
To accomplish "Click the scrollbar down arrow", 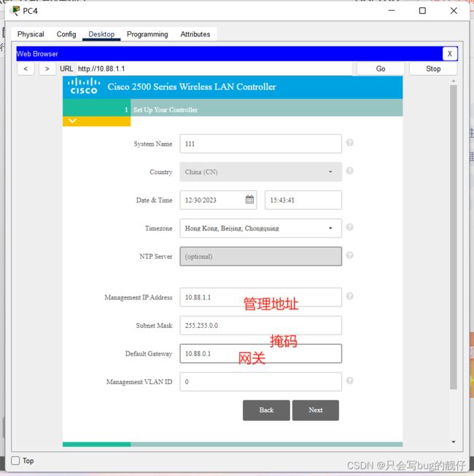I will coord(454,442).
